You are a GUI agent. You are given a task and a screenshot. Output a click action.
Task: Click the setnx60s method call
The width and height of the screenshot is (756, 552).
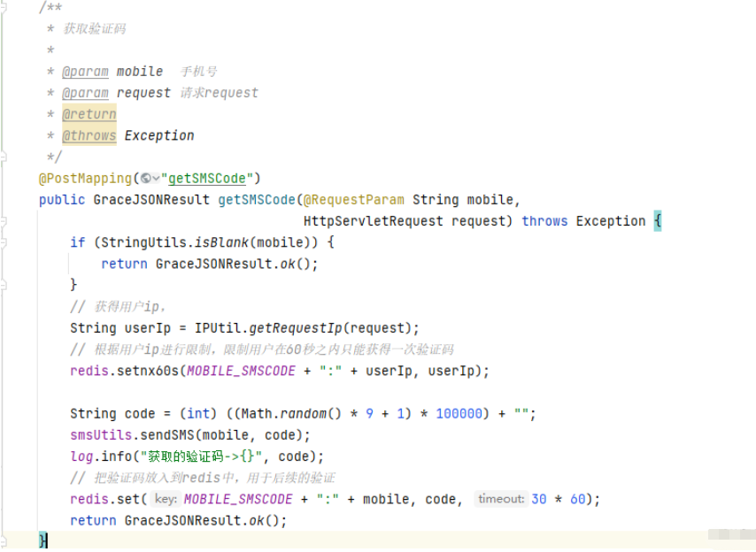[148, 371]
